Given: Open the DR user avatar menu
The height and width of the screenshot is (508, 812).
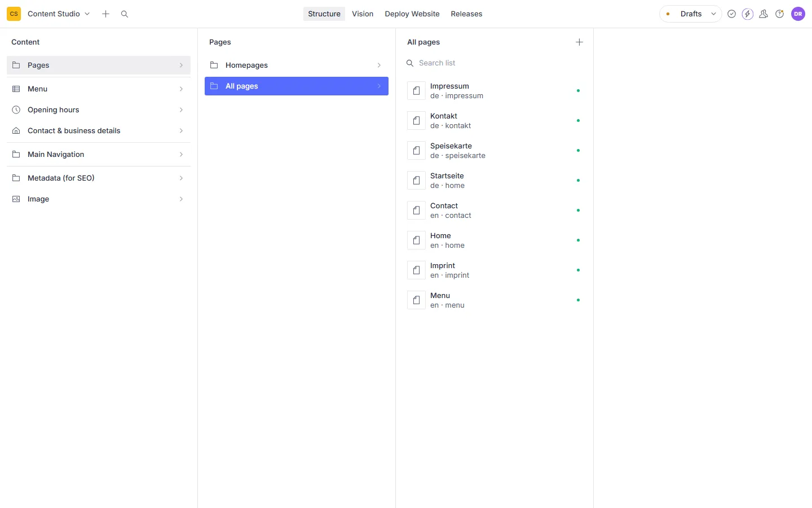Looking at the screenshot, I should 798,14.
